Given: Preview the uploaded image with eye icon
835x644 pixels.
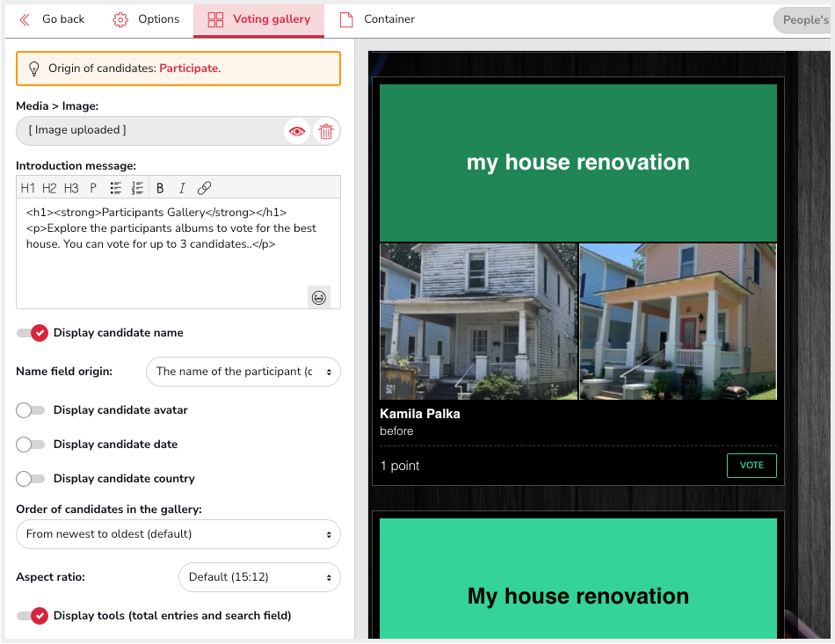Looking at the screenshot, I should click(297, 131).
